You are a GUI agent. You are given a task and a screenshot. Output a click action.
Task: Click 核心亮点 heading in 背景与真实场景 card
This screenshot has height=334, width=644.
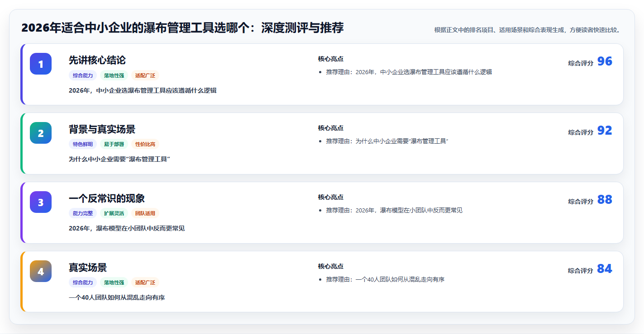pyautogui.click(x=331, y=128)
